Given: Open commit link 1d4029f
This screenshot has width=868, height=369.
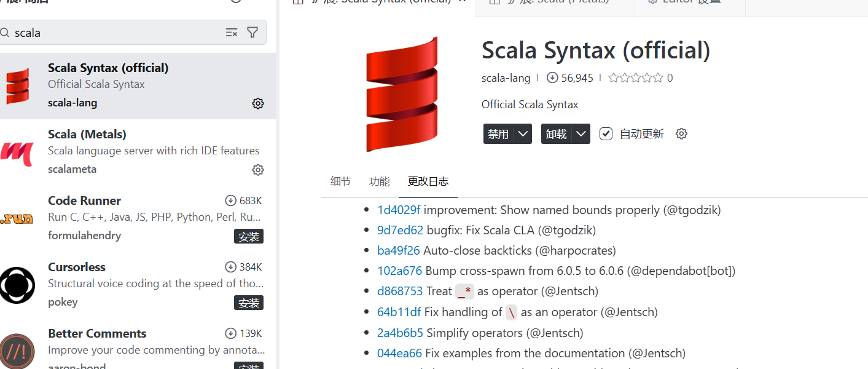Looking at the screenshot, I should (399, 210).
